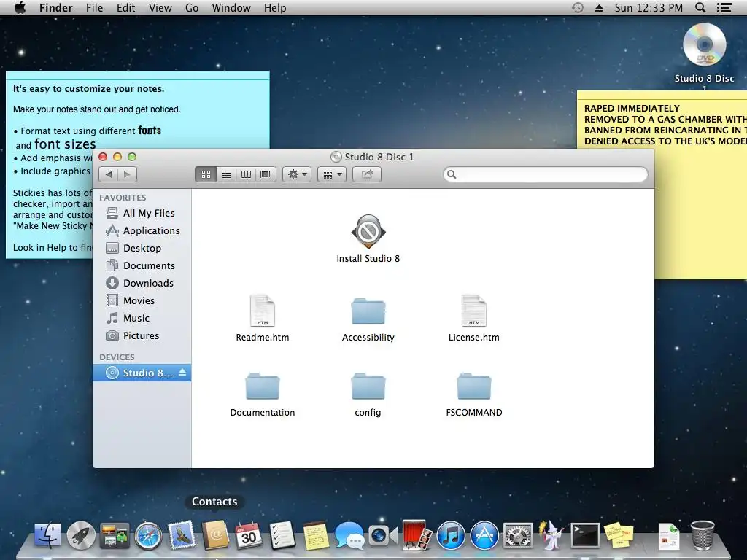The width and height of the screenshot is (747, 560).
Task: Open Messages from the Dock
Action: click(349, 535)
